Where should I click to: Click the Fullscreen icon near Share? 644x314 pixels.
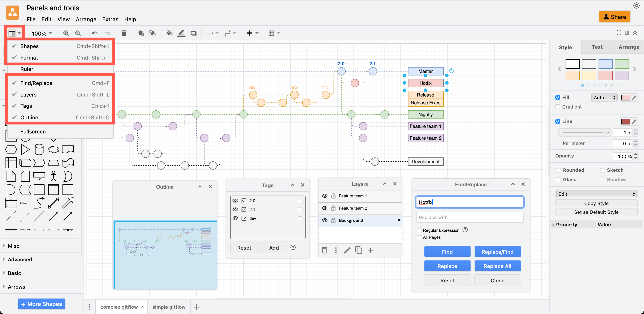[619, 33]
